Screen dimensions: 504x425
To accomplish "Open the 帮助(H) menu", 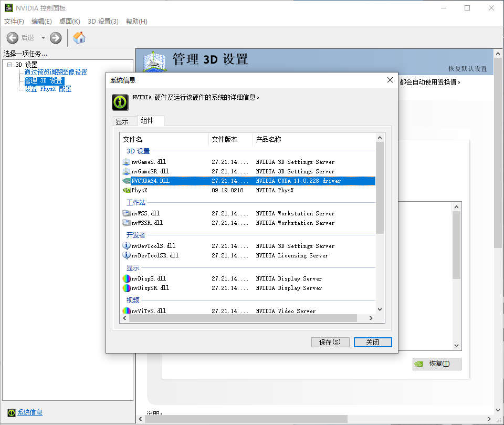I will (x=136, y=21).
